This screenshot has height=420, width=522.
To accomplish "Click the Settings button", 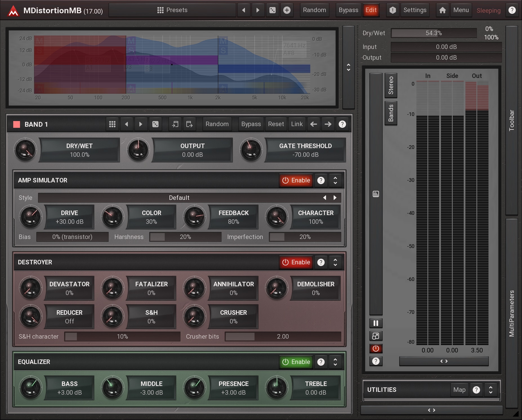I will coord(414,10).
